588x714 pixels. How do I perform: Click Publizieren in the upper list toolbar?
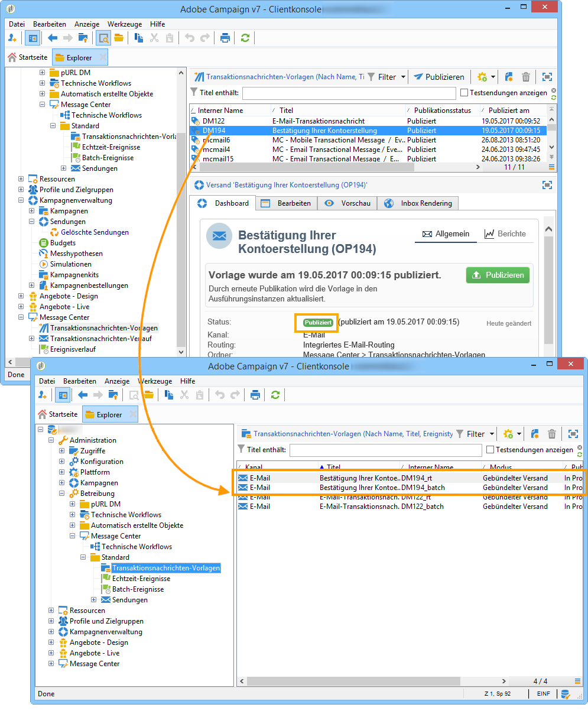(x=439, y=77)
